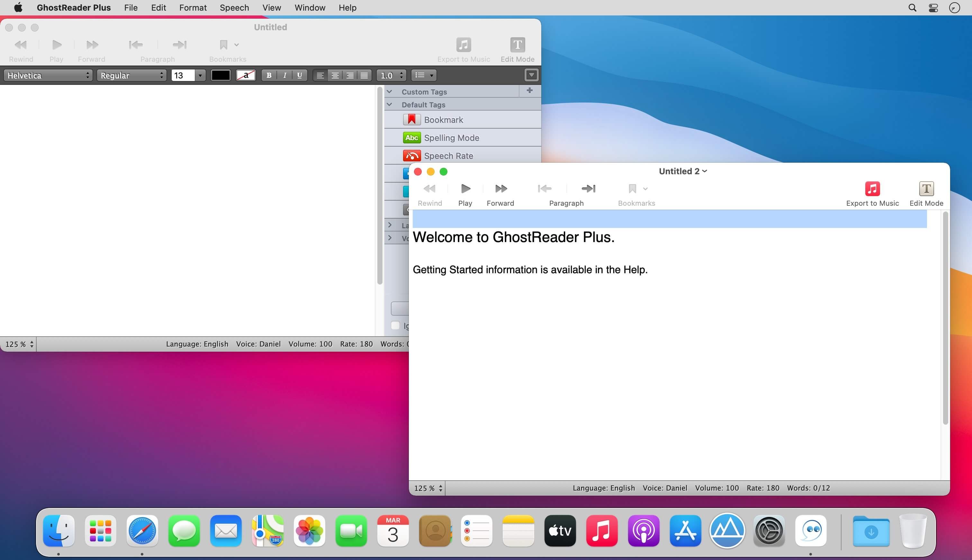Image resolution: width=972 pixels, height=560 pixels.
Task: Open the View menu
Action: (x=272, y=8)
